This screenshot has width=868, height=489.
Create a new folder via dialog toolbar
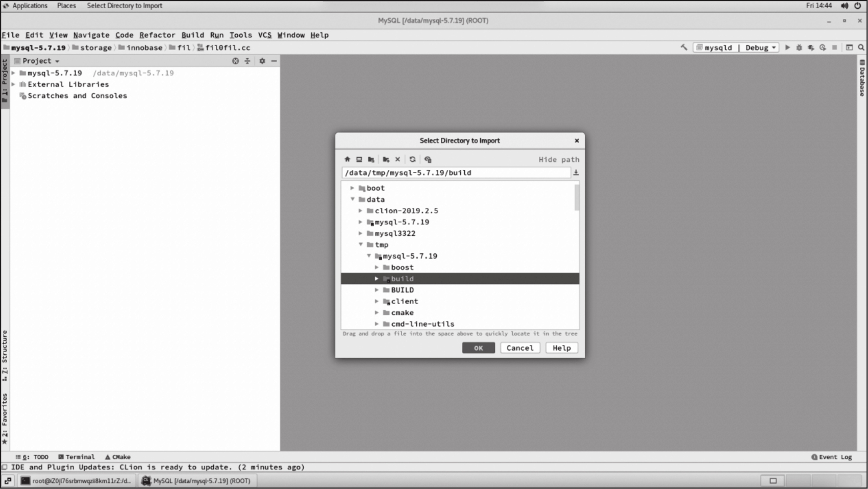pos(386,159)
